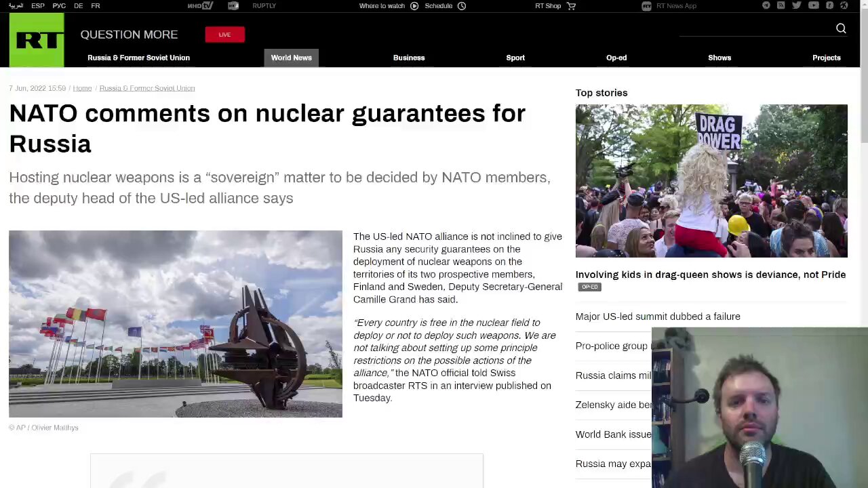
Task: Click Russia & Former Soviet Union breadcrumb
Action: (147, 88)
